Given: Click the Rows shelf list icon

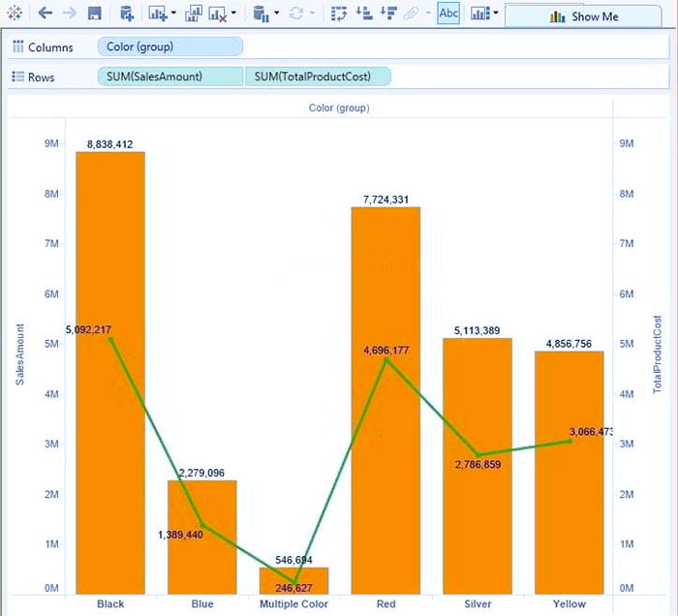Looking at the screenshot, I should click(x=18, y=77).
